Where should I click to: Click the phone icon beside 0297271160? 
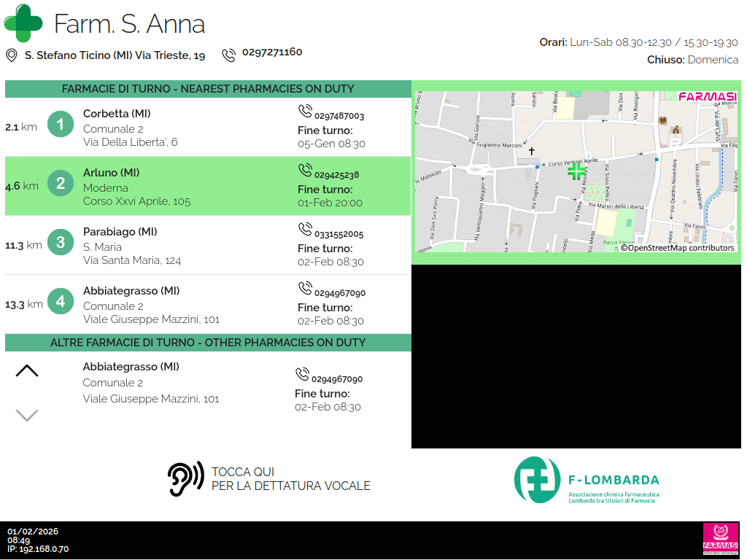[229, 55]
